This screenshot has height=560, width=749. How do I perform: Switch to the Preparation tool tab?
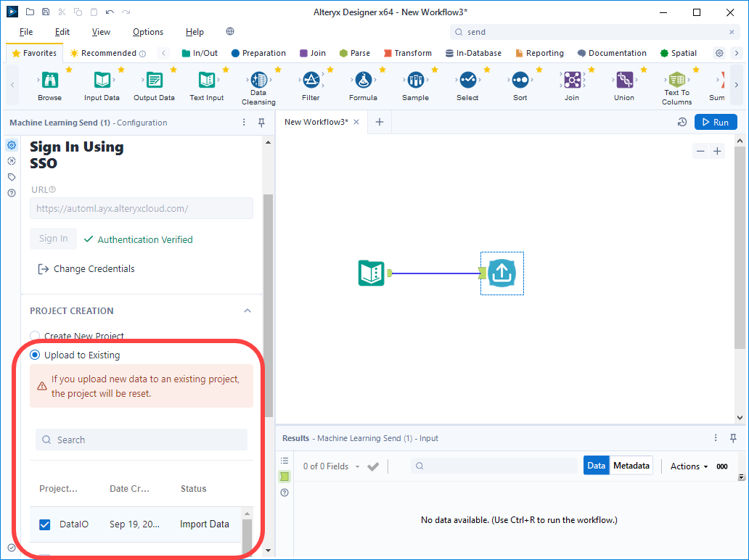(258, 53)
